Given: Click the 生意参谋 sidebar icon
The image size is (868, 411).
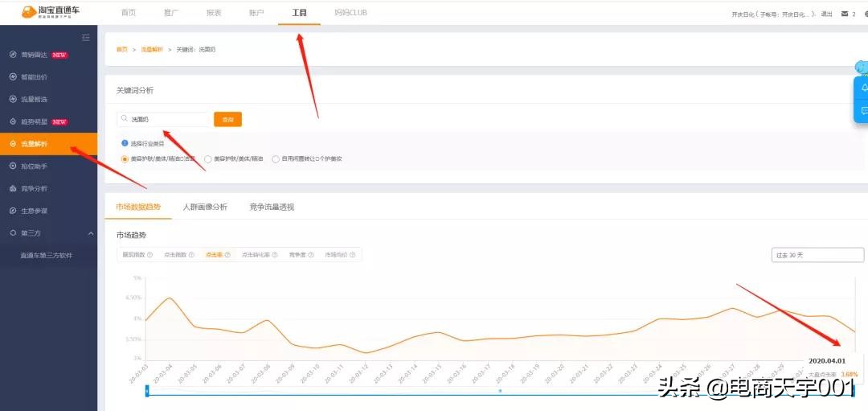Looking at the screenshot, I should point(14,211).
